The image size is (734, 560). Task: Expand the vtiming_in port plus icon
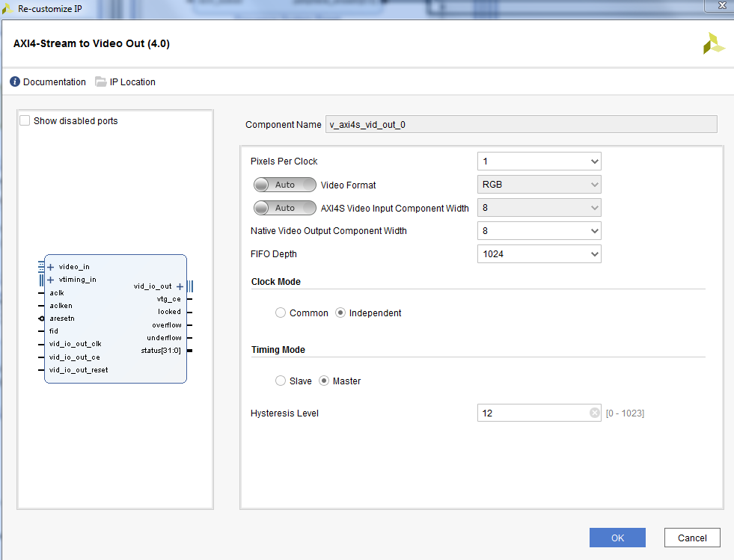tap(51, 280)
